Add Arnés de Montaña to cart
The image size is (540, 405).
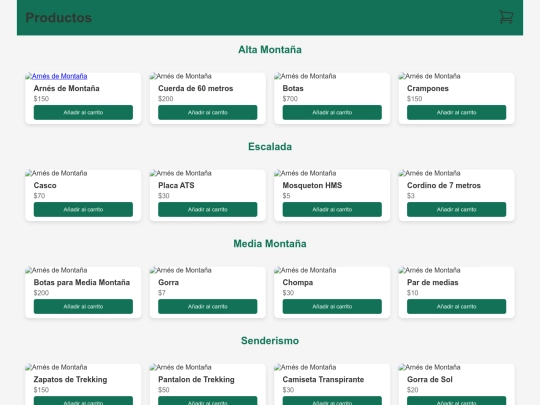coord(83,112)
